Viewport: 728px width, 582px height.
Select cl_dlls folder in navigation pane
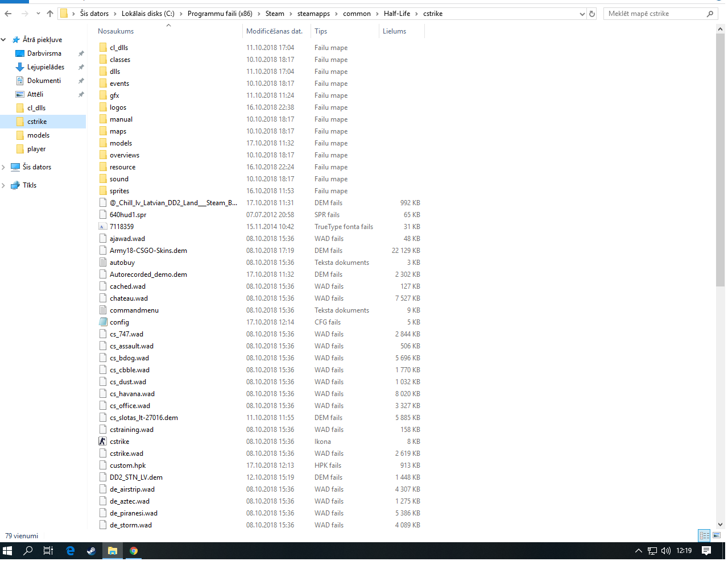(x=36, y=108)
